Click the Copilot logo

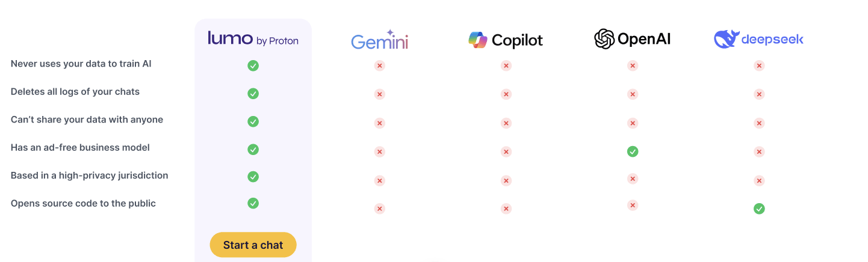[x=506, y=40]
